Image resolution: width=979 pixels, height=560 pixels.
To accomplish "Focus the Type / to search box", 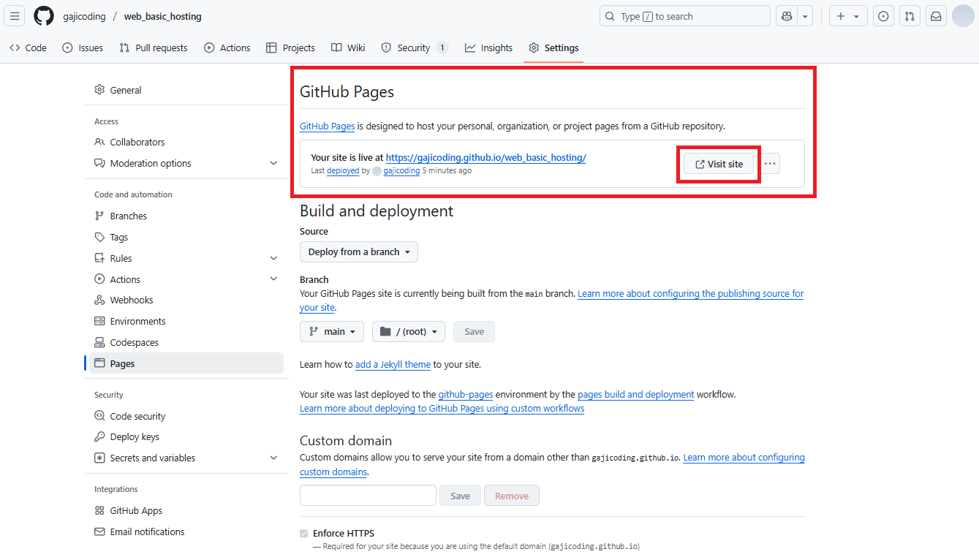I will (685, 16).
